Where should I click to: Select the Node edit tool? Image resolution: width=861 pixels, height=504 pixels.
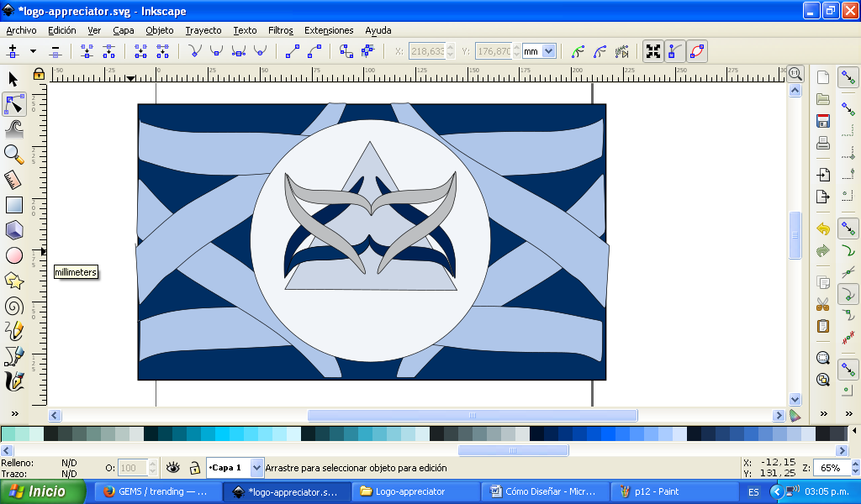pos(13,104)
